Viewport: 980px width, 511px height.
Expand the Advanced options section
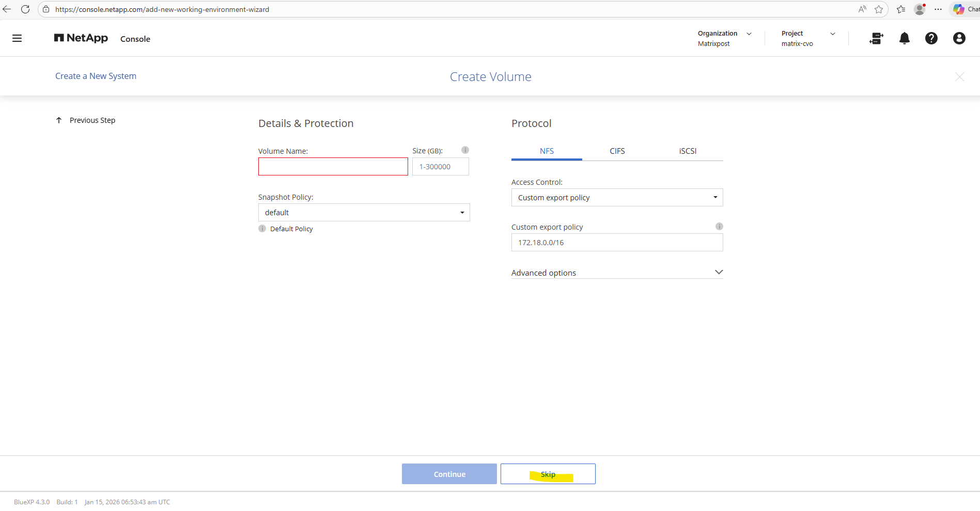point(617,273)
